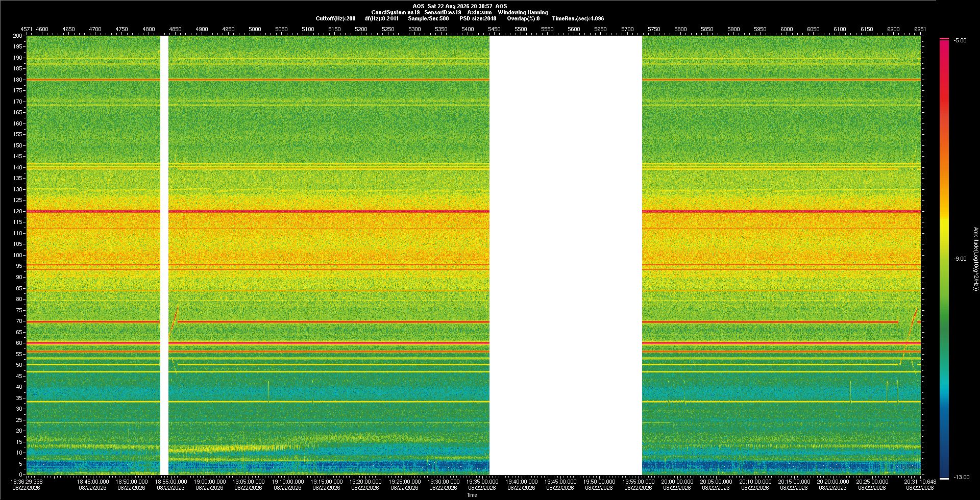Click the large white data gap region

click(566, 255)
